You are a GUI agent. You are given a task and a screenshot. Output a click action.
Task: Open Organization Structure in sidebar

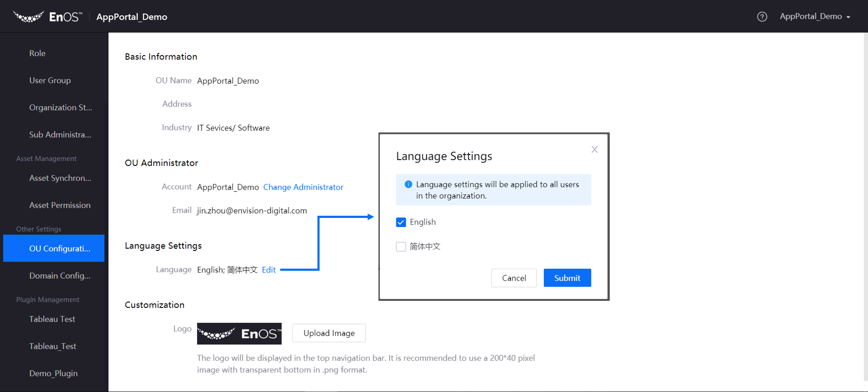click(60, 108)
